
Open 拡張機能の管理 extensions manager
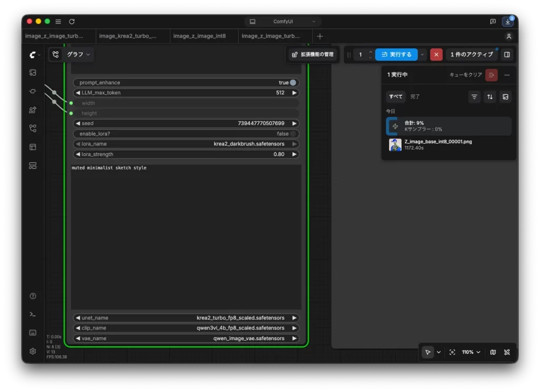coord(312,54)
